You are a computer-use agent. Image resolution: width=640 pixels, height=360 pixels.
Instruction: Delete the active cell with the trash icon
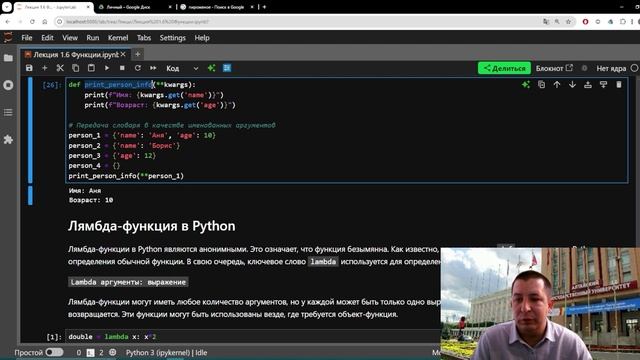click(x=619, y=84)
